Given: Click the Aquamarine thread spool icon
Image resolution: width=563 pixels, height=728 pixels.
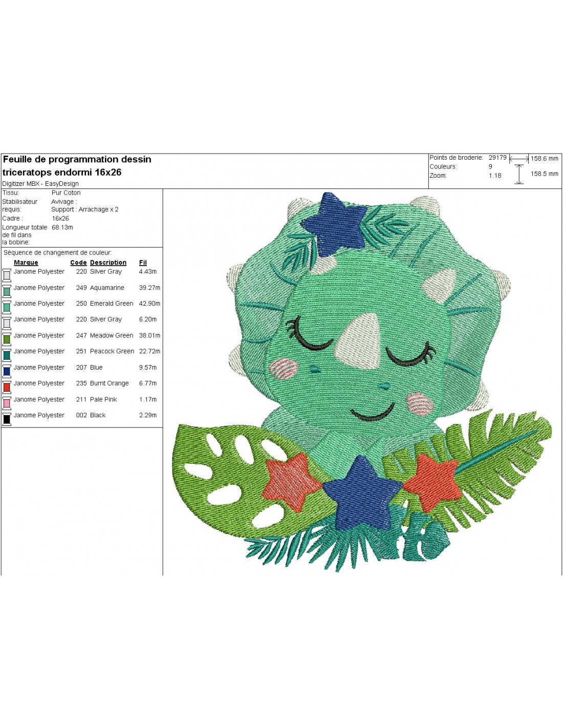Looking at the screenshot, I should (x=7, y=291).
